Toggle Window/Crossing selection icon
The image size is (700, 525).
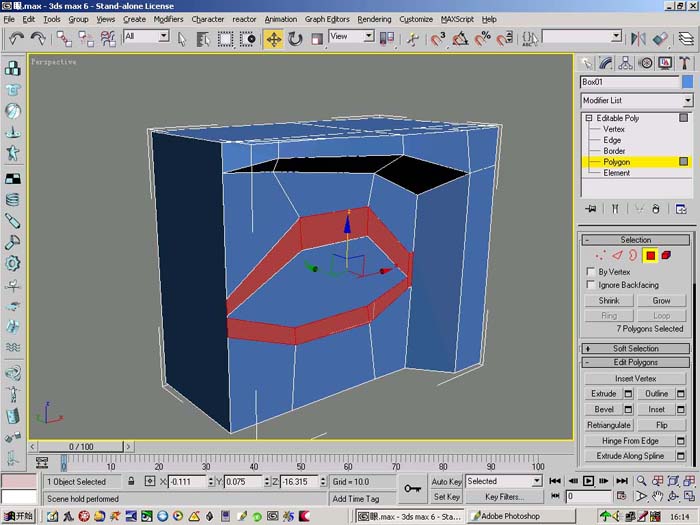click(x=247, y=39)
